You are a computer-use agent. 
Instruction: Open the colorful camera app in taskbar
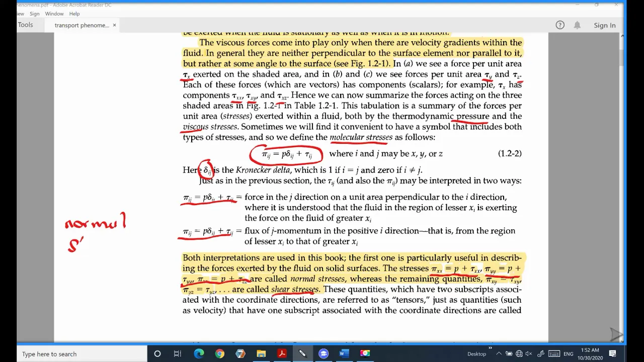[365, 354]
